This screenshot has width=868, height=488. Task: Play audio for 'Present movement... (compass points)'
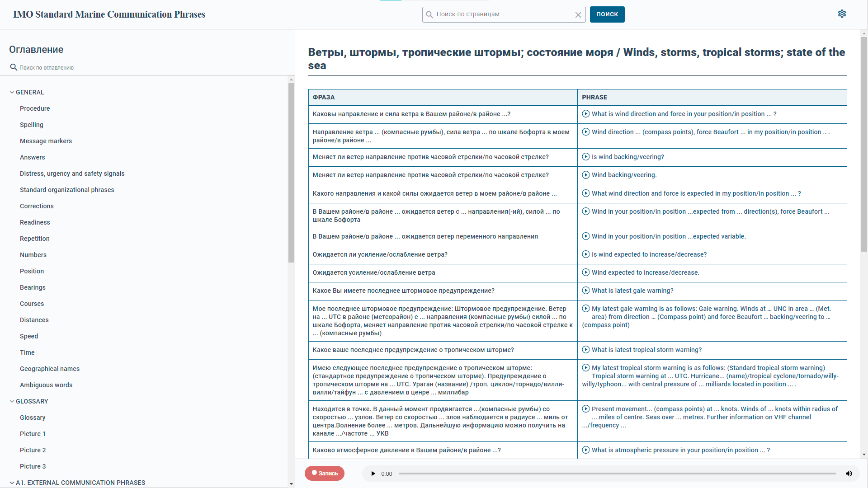(x=586, y=409)
